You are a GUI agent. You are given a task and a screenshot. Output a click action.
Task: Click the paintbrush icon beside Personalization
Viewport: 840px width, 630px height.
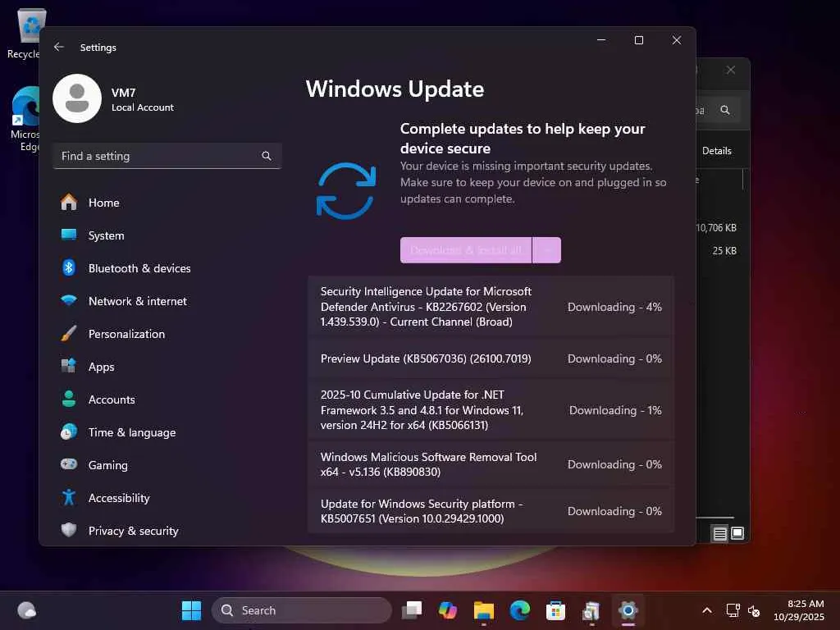(69, 333)
